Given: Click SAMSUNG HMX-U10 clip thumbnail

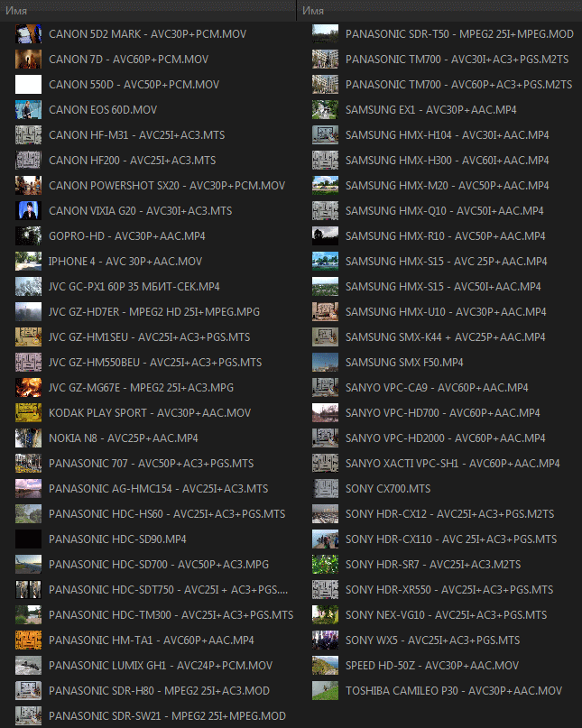Looking at the screenshot, I should point(325,312).
